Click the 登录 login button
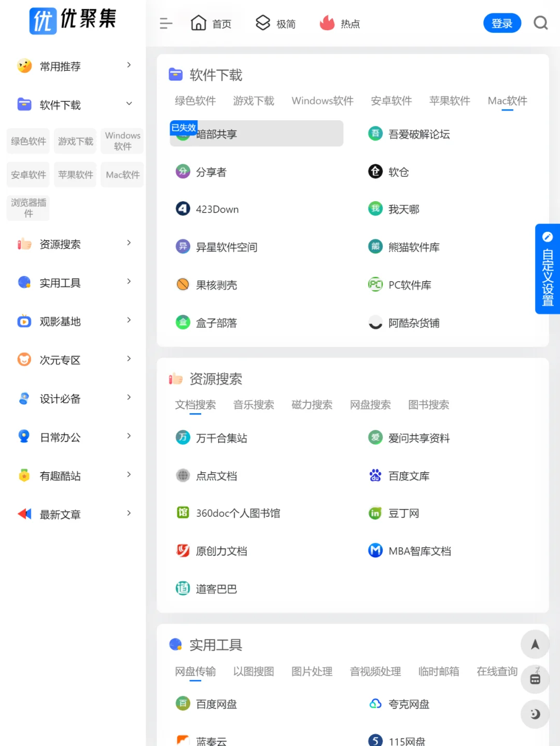 click(502, 23)
